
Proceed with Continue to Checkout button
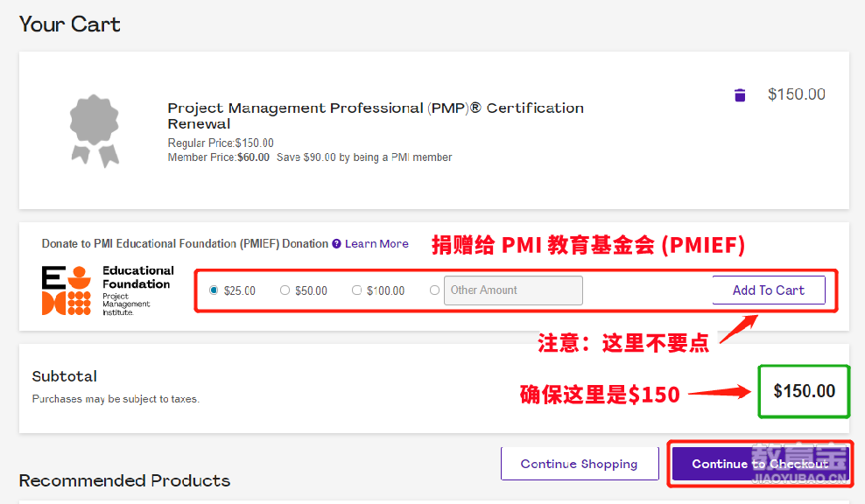pyautogui.click(x=760, y=464)
